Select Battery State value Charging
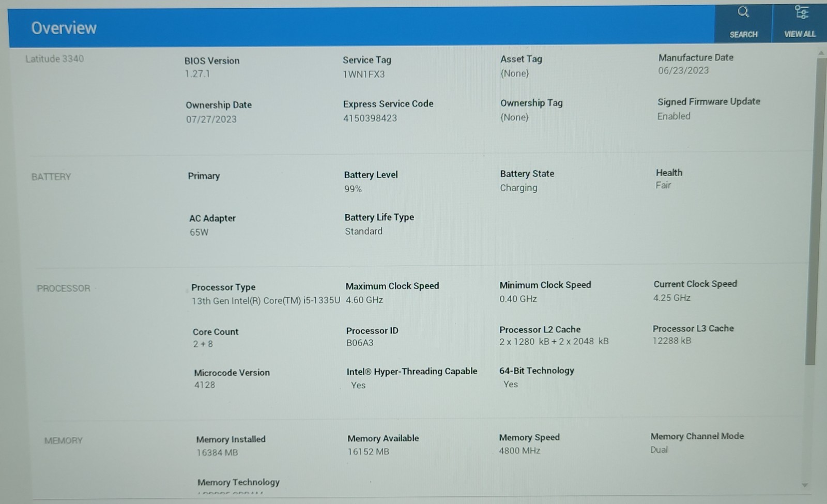Screen dimensions: 827x504 [x=518, y=188]
